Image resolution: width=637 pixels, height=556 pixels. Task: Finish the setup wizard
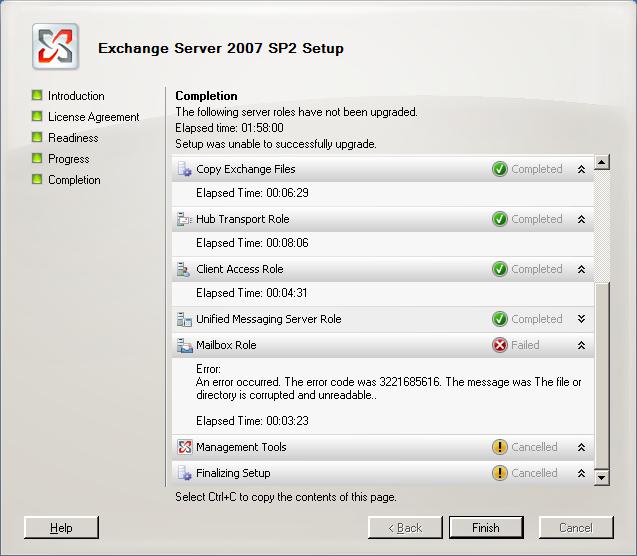486,528
